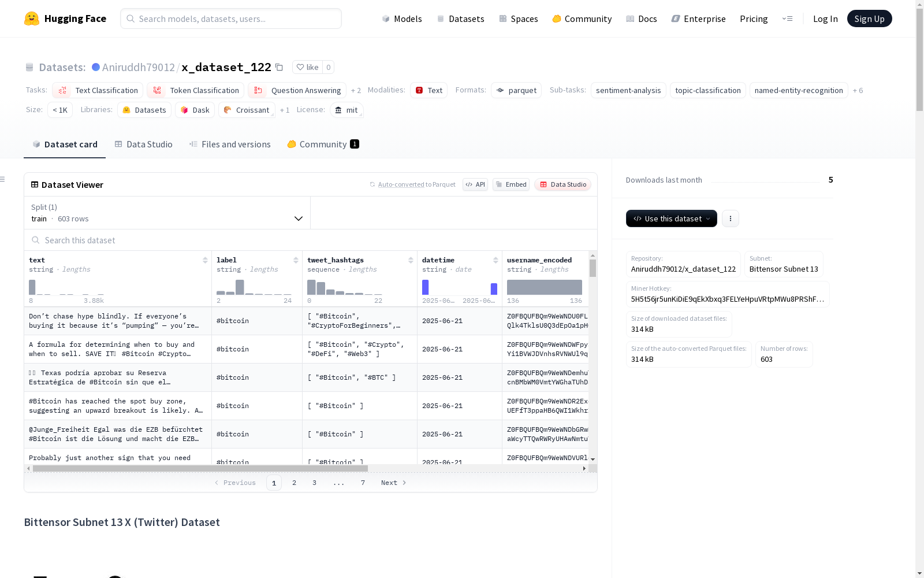Image resolution: width=924 pixels, height=578 pixels.
Task: Focus the main search models field
Action: coord(231,18)
